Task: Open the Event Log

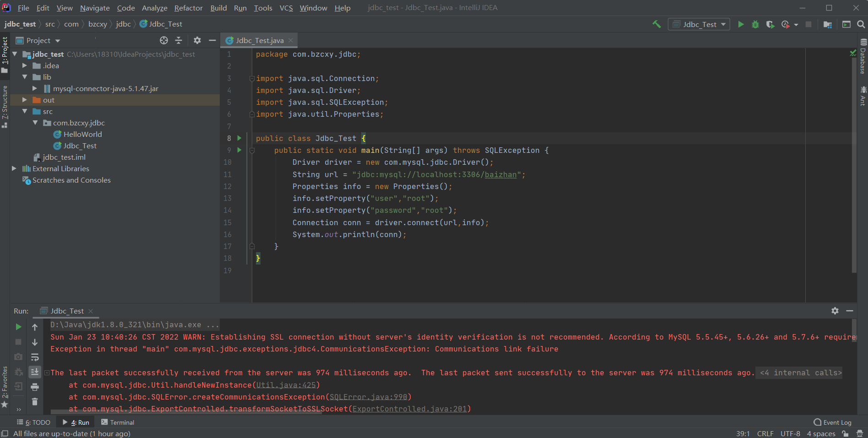Action: tap(833, 422)
